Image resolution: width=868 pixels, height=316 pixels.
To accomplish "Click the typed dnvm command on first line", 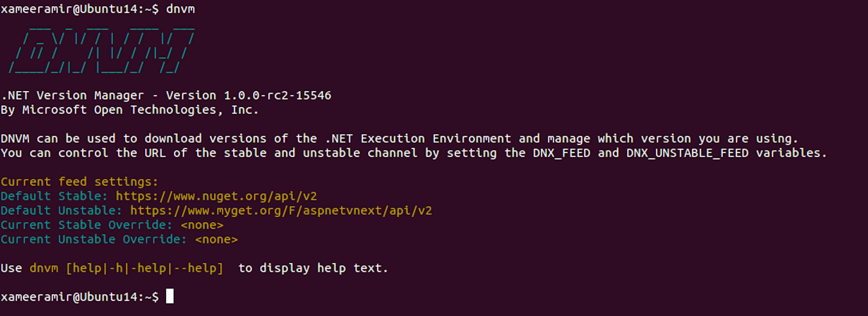I will pos(180,9).
